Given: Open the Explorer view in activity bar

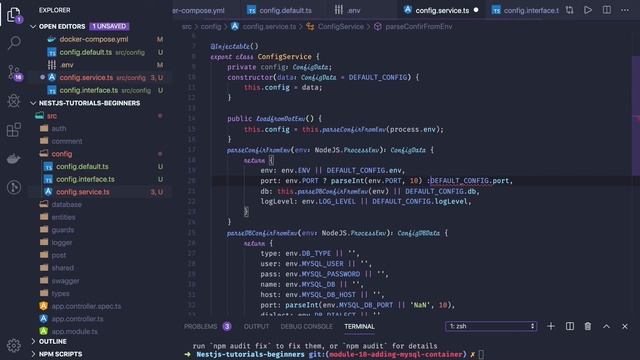Looking at the screenshot, I should (x=13, y=15).
